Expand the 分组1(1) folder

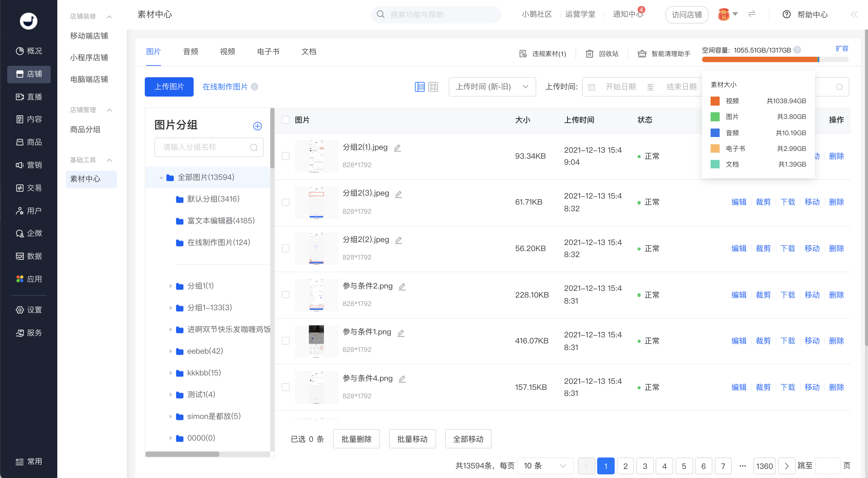click(x=170, y=286)
